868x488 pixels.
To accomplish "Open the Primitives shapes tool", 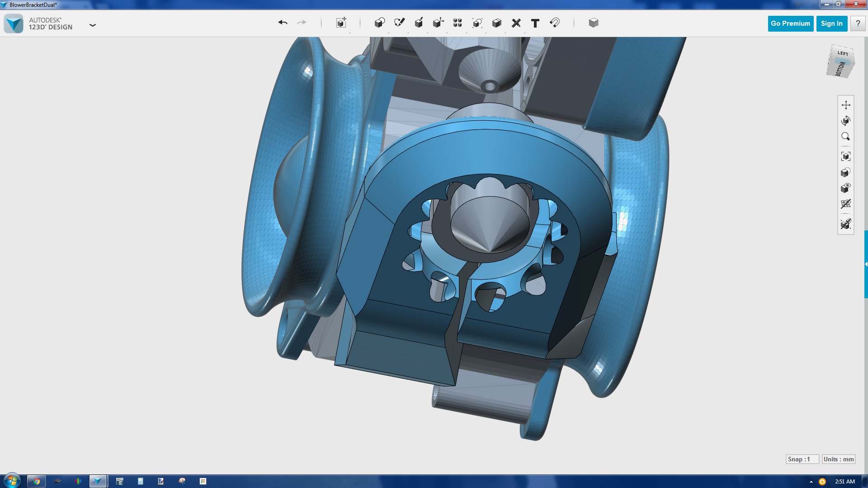I will pyautogui.click(x=379, y=23).
